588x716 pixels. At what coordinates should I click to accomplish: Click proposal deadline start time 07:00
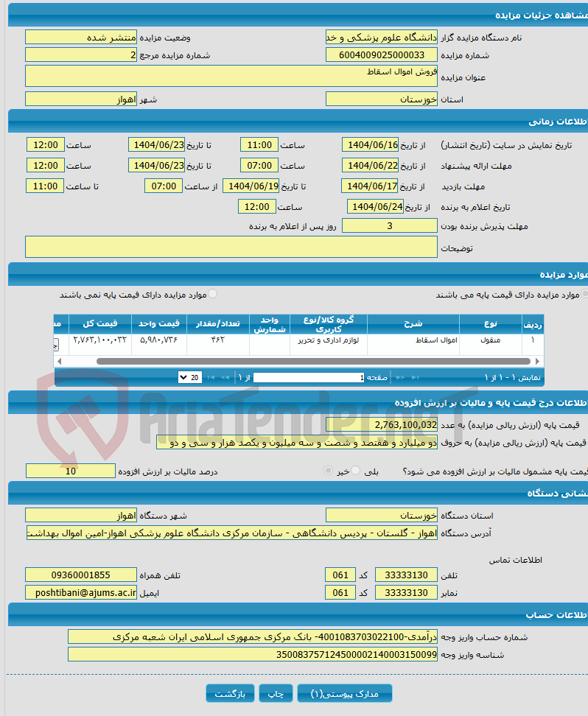click(259, 165)
